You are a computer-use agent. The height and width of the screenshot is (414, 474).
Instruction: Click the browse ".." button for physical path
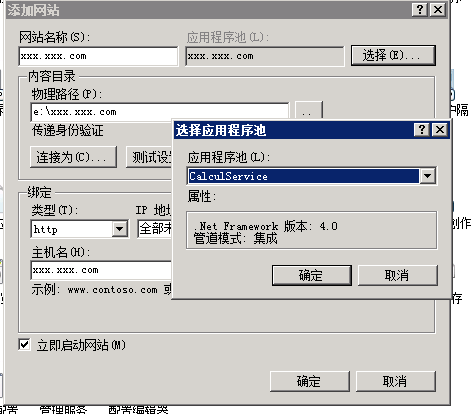click(309, 112)
